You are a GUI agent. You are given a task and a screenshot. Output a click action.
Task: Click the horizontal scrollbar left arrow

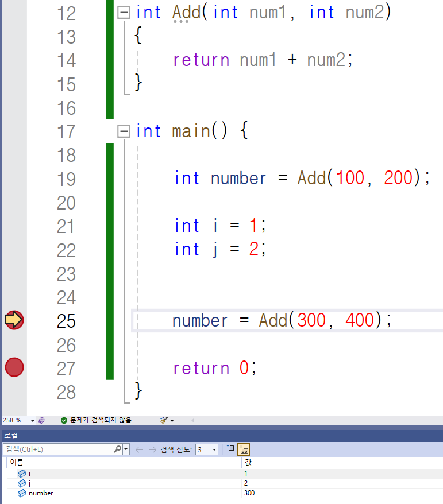192,420
